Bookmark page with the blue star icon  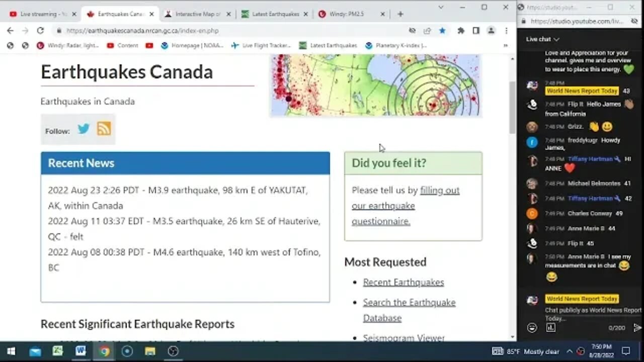pyautogui.click(x=442, y=31)
